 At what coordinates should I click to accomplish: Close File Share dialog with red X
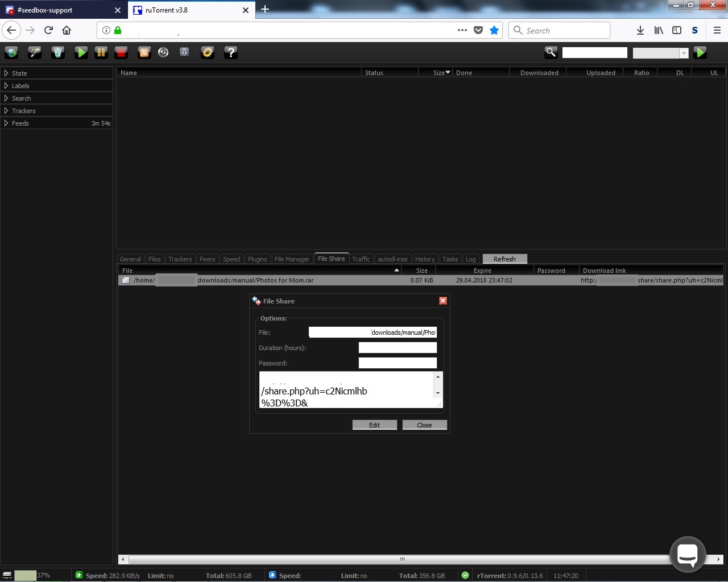443,301
